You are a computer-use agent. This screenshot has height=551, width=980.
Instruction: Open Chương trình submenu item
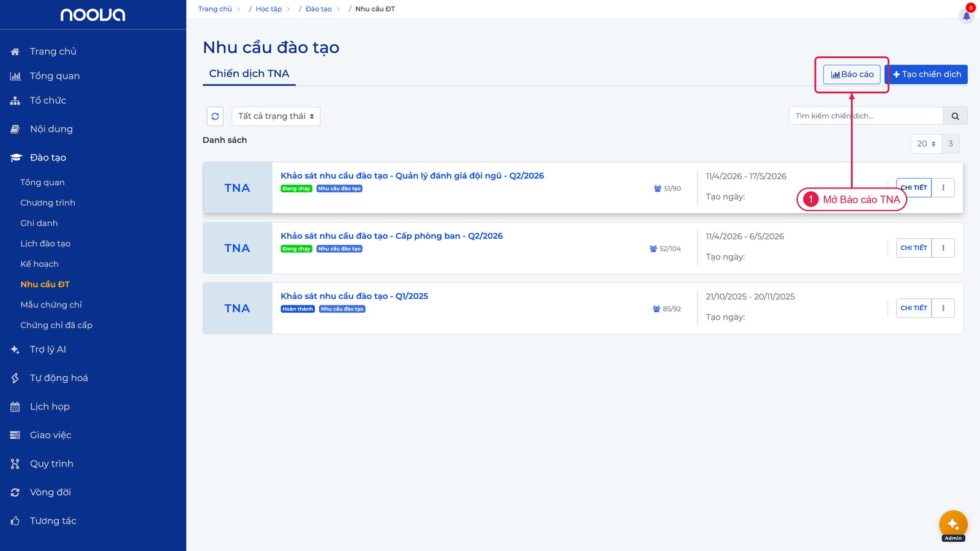[48, 203]
